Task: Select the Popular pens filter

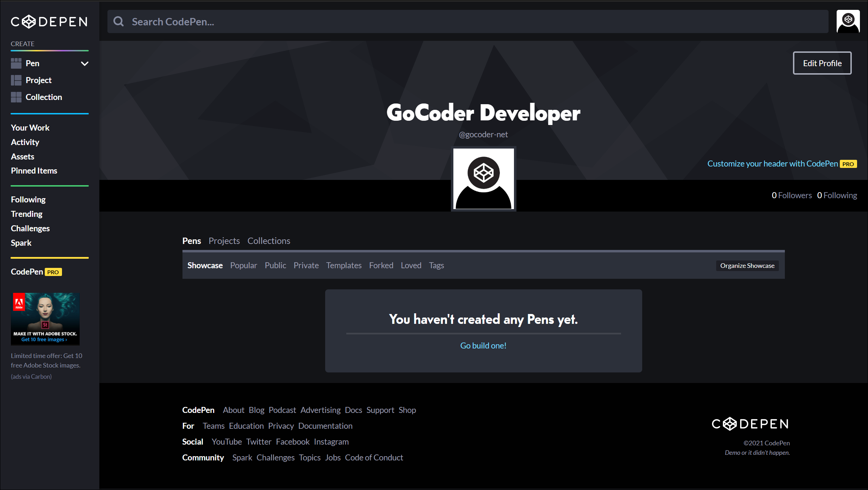Action: 243,265
